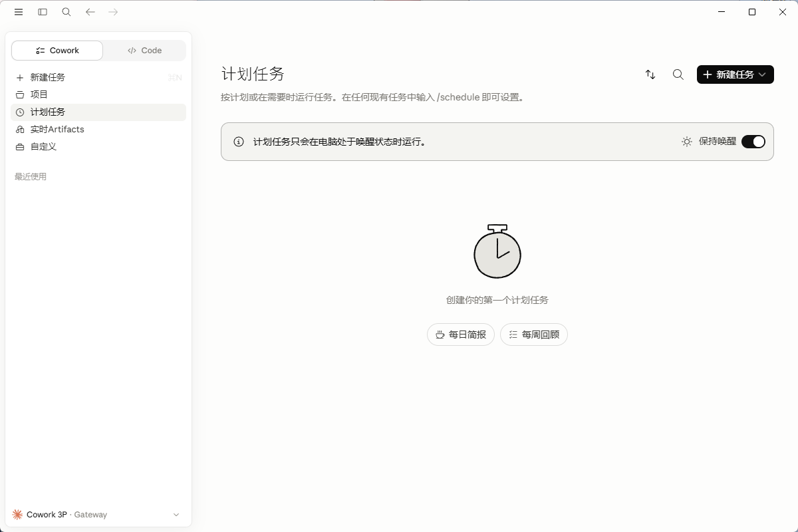Click the 创建你的第一个计划任务 text

497,300
